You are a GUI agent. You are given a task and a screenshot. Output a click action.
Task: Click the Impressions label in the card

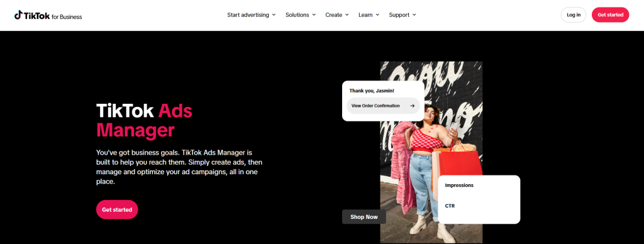click(x=459, y=186)
